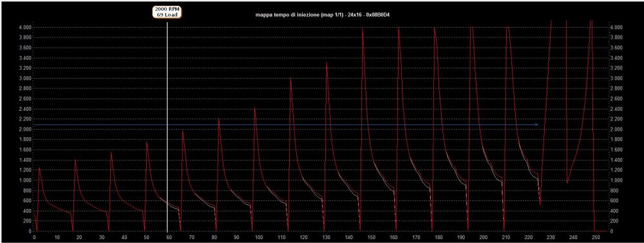Click the x-axis tick labeled 0
This screenshot has height=243, width=644.
(34, 238)
